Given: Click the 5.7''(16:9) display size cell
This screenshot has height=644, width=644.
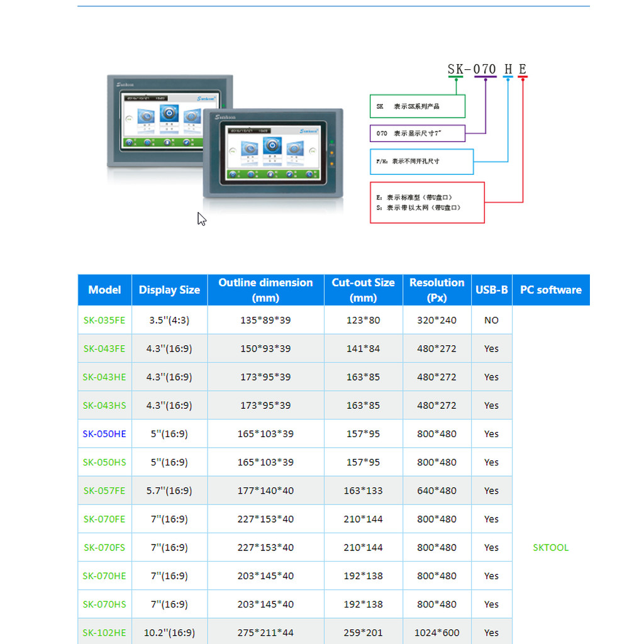Looking at the screenshot, I should tap(169, 491).
